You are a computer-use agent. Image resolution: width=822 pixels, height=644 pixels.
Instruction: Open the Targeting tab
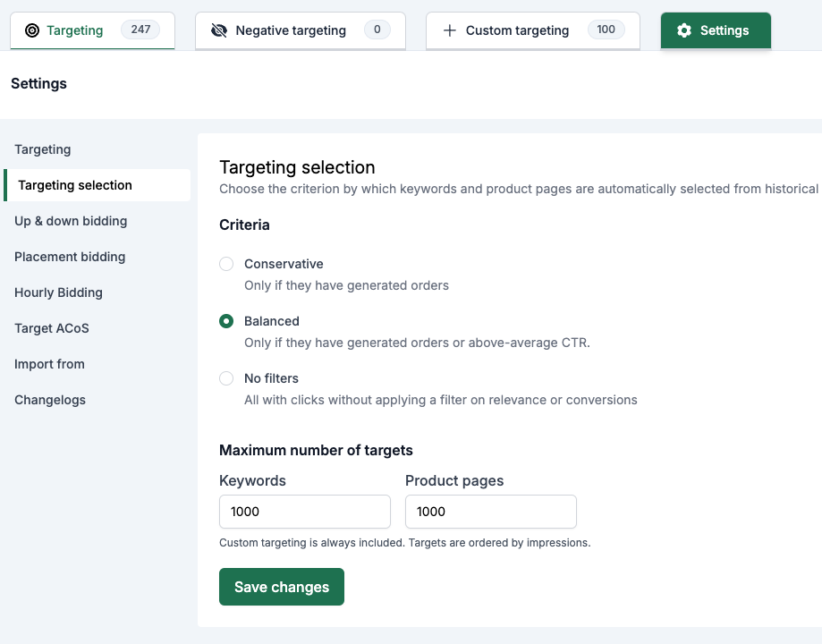(x=92, y=30)
